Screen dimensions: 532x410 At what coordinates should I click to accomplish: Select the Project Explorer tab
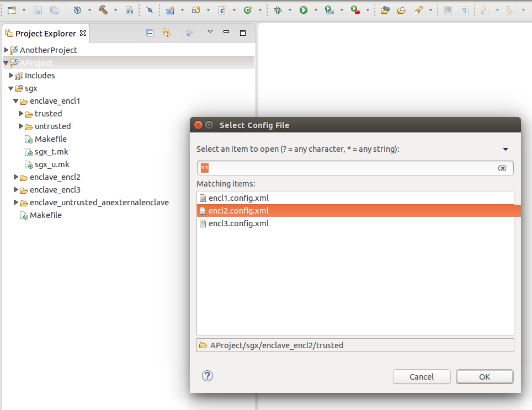pyautogui.click(x=45, y=34)
